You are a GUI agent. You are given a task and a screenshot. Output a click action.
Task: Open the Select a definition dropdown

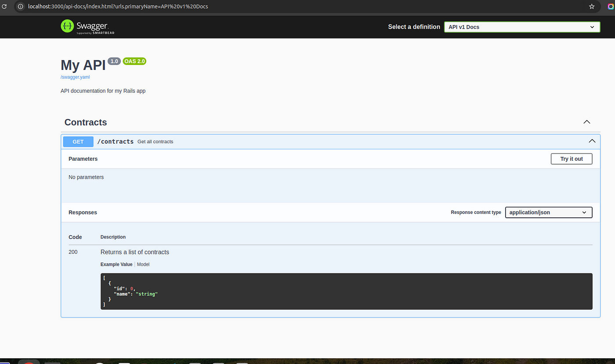521,27
